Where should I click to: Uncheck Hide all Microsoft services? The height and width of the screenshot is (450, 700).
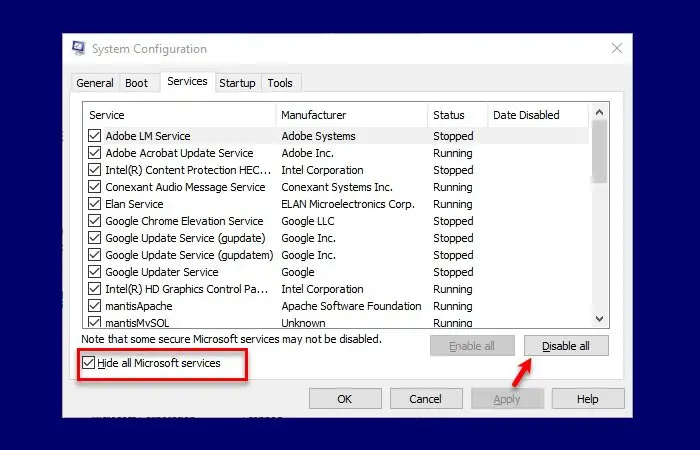88,363
